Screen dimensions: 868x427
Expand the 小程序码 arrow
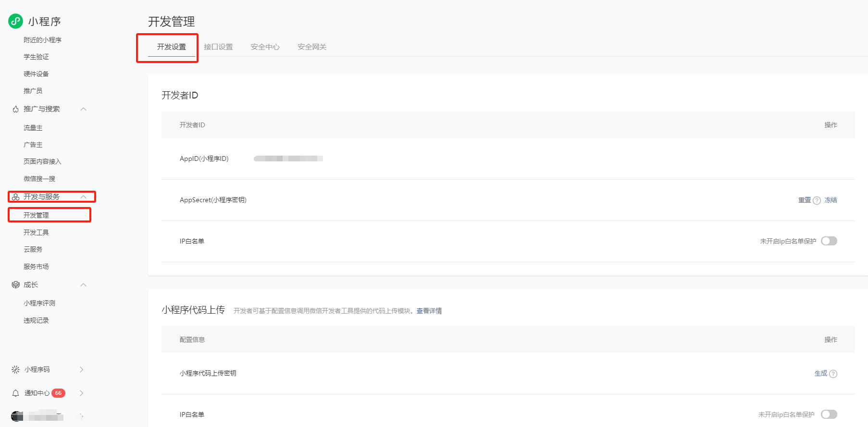(x=81, y=369)
